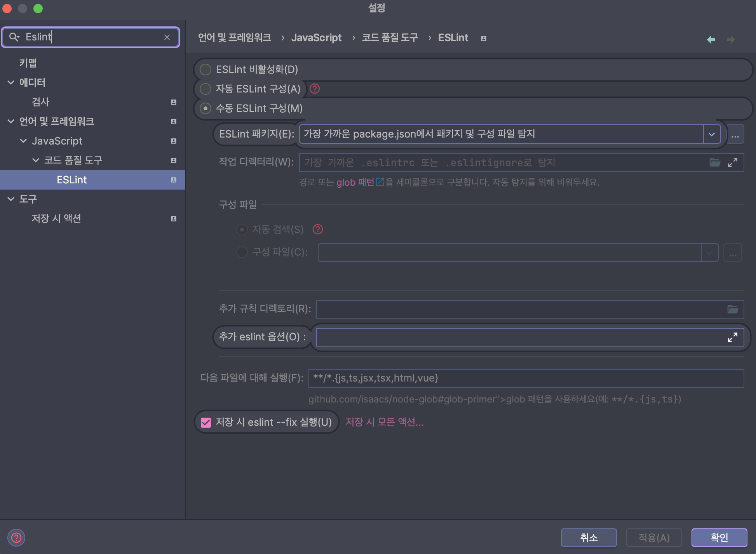756x554 pixels.
Task: Select the Automatic ESLint configuration radio option
Action: (206, 89)
